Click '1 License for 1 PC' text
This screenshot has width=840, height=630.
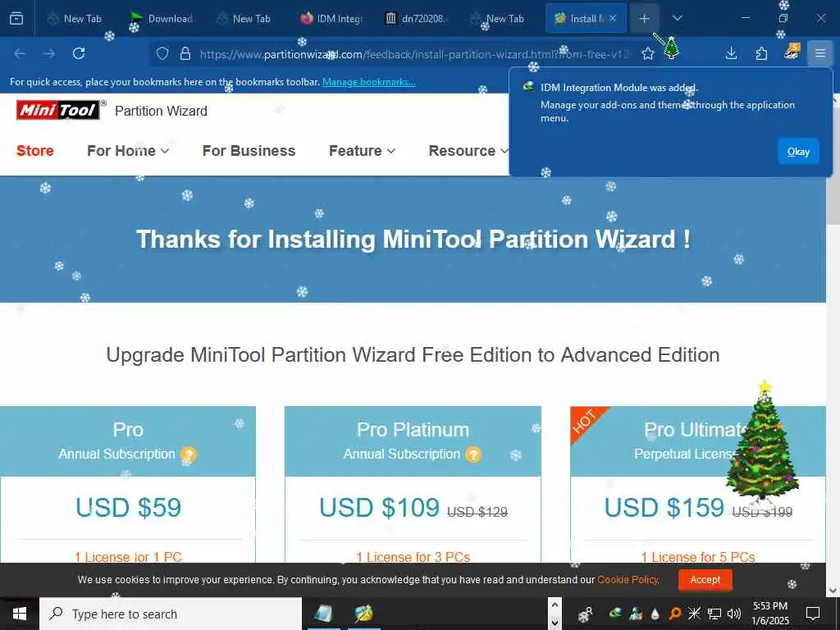pos(128,557)
